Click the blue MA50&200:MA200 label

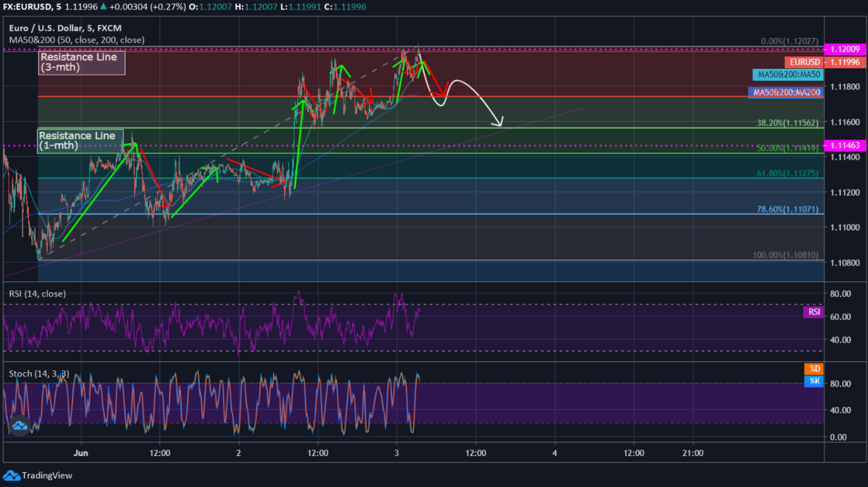click(x=785, y=93)
